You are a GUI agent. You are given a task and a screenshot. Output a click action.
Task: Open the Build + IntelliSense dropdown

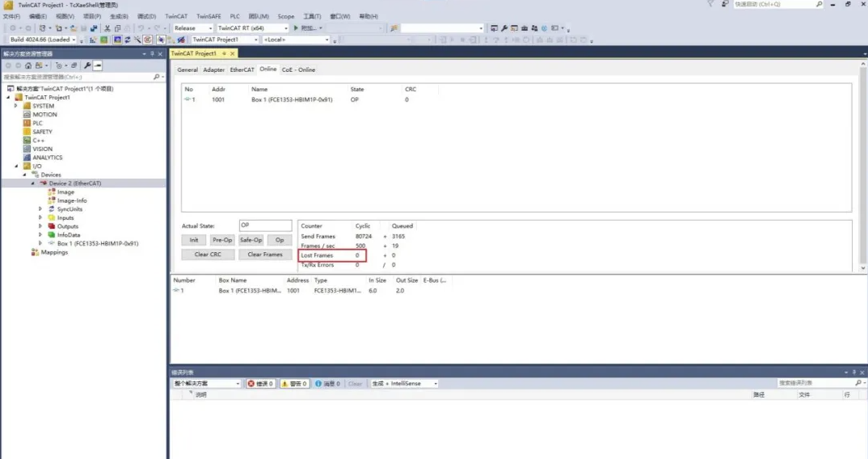(404, 384)
